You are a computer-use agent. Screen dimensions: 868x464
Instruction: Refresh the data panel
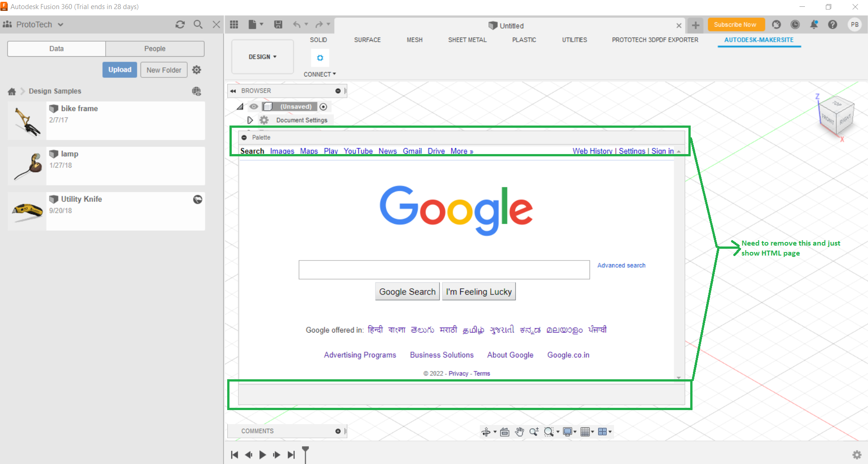pos(180,24)
